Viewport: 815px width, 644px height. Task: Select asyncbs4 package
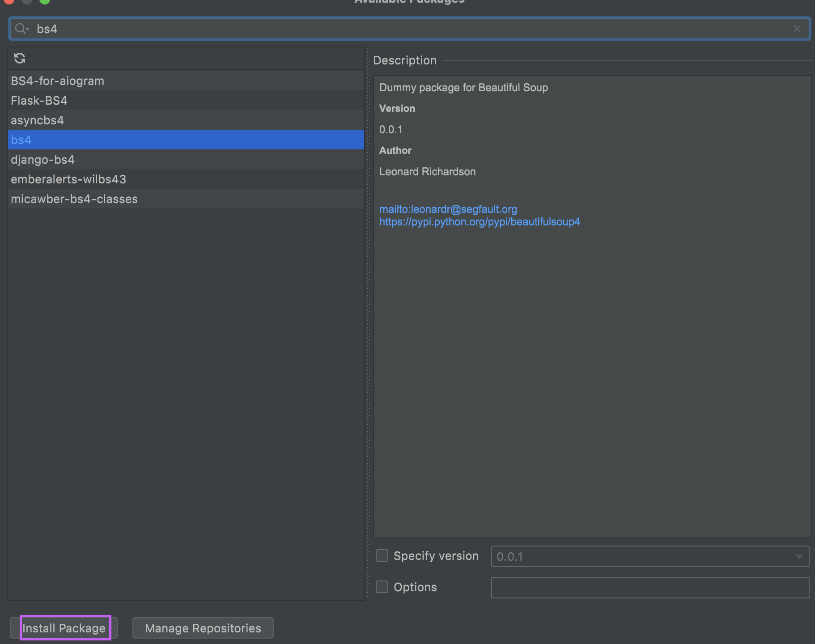[x=186, y=120]
